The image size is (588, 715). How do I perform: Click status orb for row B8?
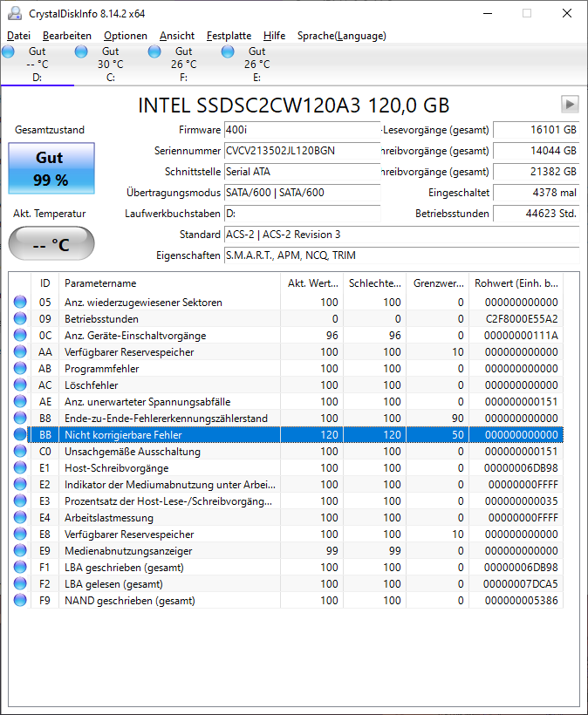click(20, 418)
